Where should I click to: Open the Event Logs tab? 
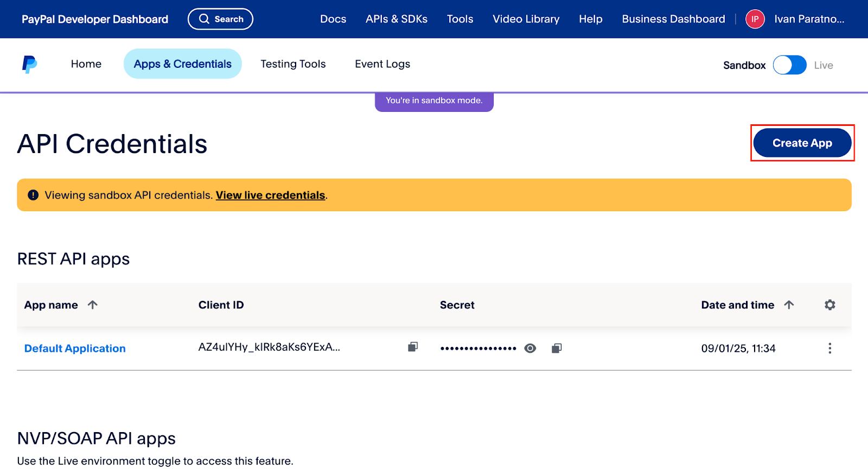click(382, 64)
